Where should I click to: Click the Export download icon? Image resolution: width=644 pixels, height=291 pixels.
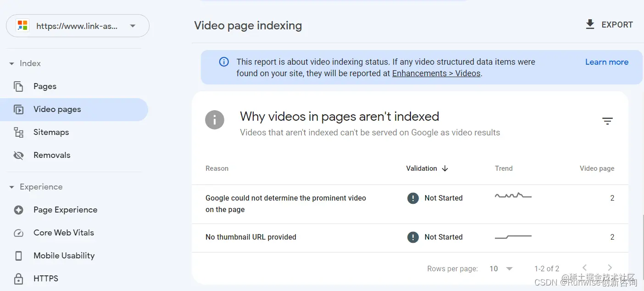click(590, 24)
